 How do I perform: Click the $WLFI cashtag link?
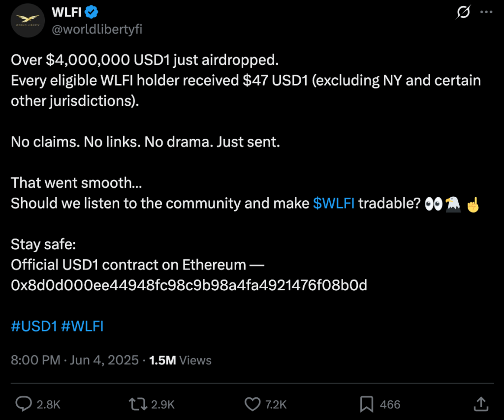[334, 203]
